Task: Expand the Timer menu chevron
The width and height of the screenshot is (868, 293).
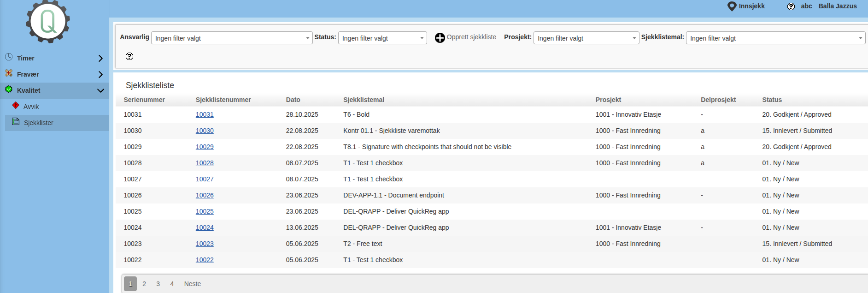Action: click(100, 58)
